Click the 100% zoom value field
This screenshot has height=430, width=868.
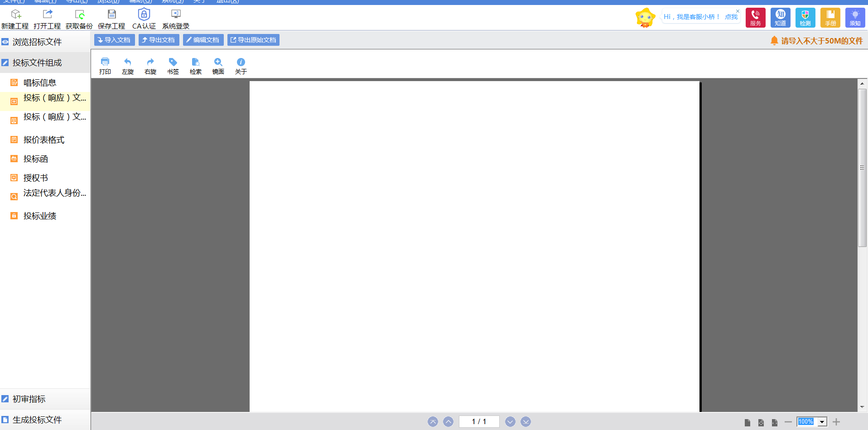click(807, 422)
